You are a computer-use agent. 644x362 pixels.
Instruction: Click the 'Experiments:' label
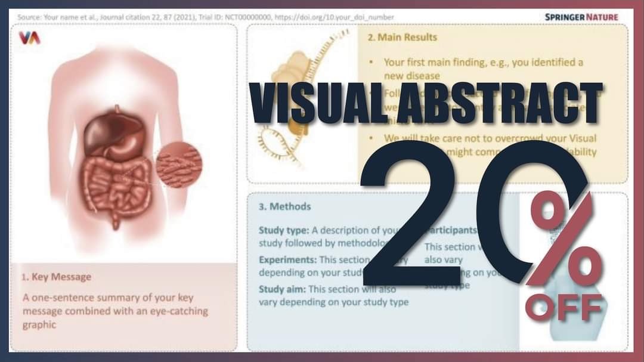(x=288, y=259)
